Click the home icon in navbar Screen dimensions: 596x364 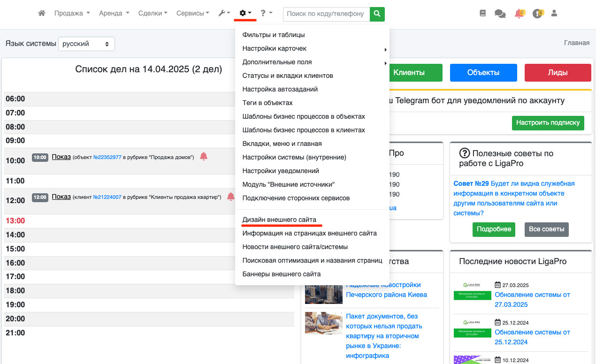[x=42, y=14]
